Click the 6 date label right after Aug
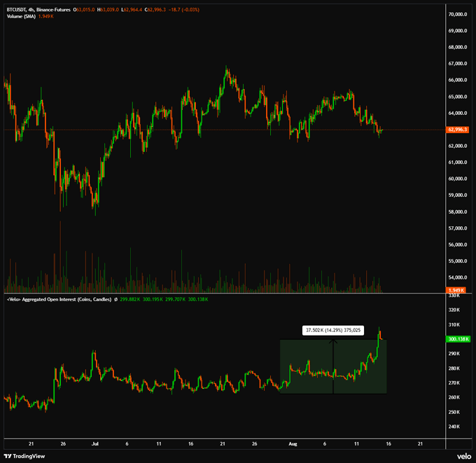This screenshot has height=463, width=476. click(x=325, y=444)
